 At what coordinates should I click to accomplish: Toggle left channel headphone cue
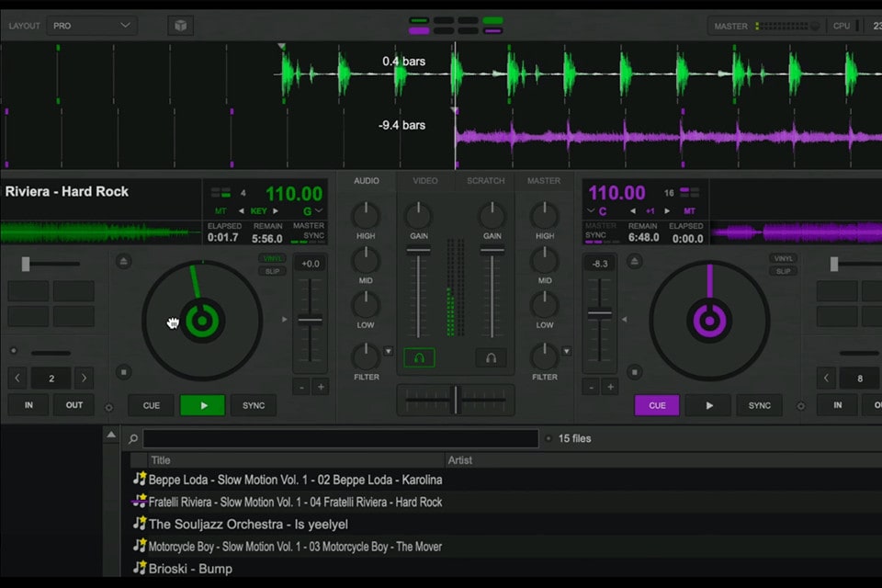[419, 358]
